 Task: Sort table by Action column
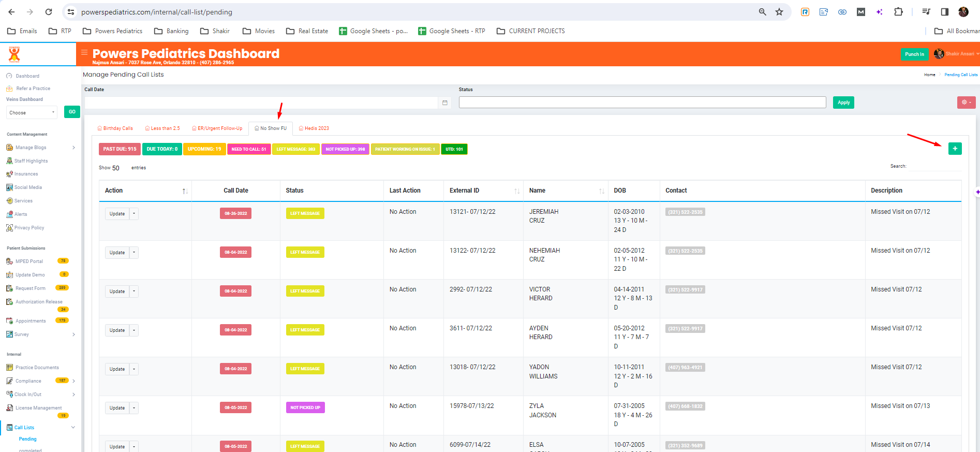tap(185, 191)
